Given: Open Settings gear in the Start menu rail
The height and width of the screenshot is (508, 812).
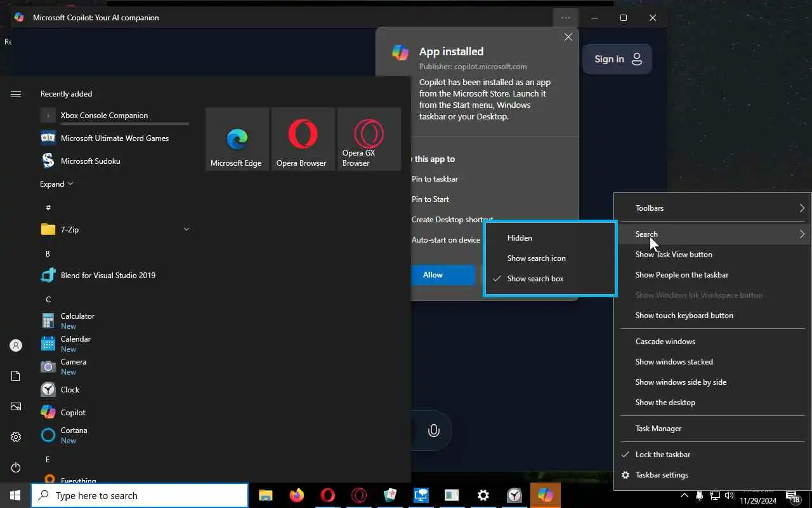Looking at the screenshot, I should (x=16, y=437).
